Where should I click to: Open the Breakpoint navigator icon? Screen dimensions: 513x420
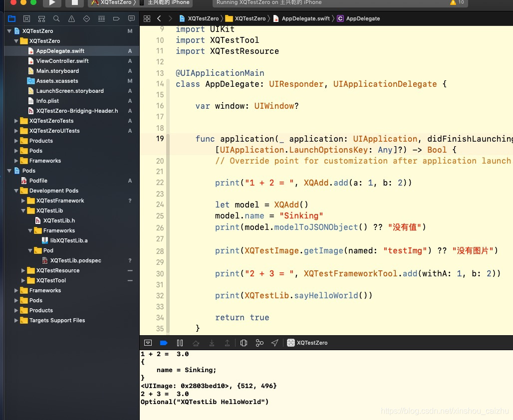(116, 18)
